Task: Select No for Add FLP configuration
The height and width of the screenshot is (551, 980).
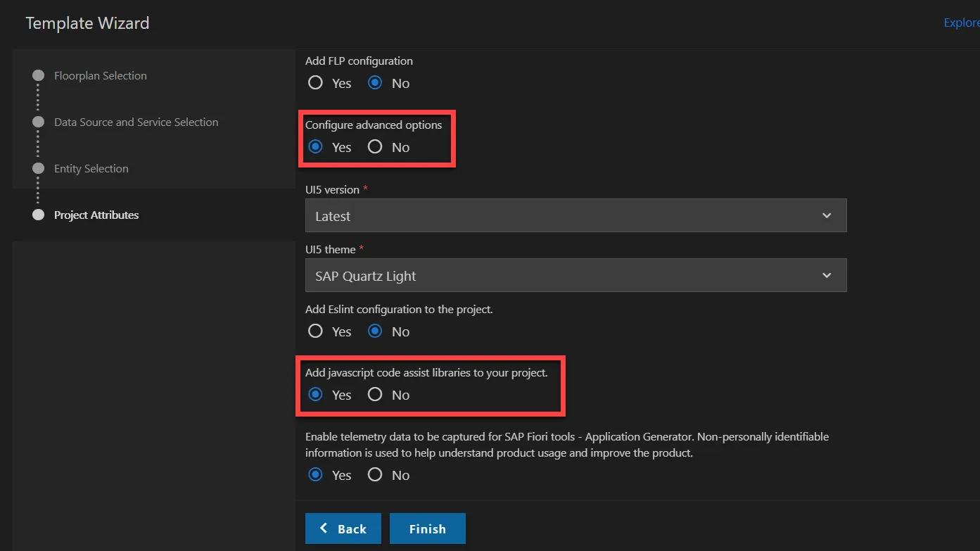Action: pos(375,83)
